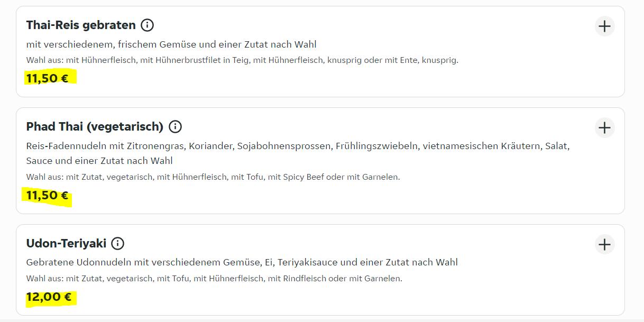
Task: Click the highlighted 12,00 € price
Action: click(x=49, y=297)
